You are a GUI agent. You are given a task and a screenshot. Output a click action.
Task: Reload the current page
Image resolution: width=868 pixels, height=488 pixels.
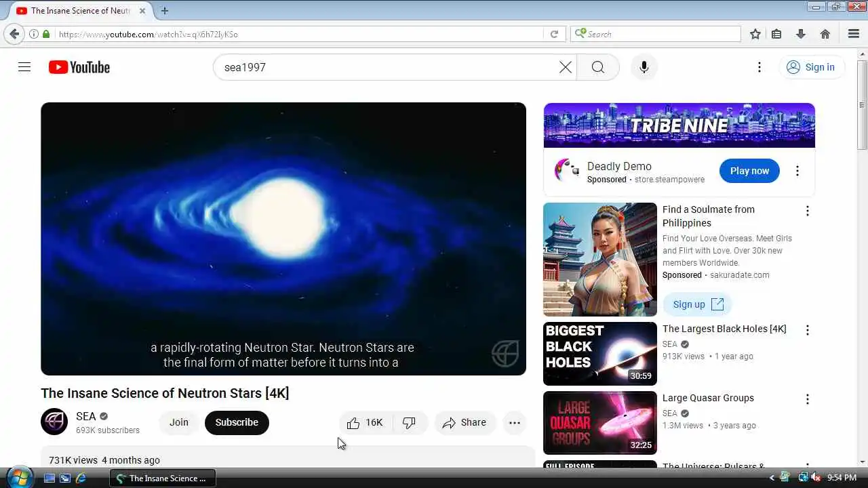coord(554,34)
